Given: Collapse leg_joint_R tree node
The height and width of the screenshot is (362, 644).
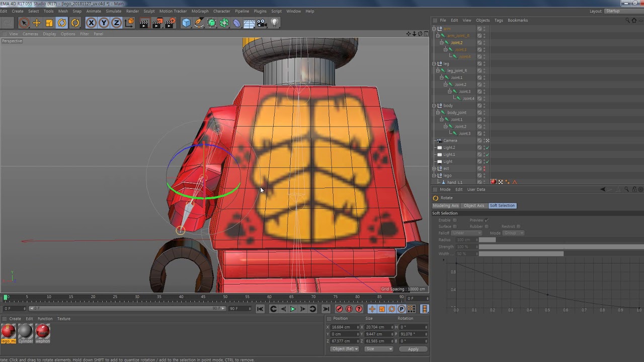Looking at the screenshot, I should coord(438,70).
